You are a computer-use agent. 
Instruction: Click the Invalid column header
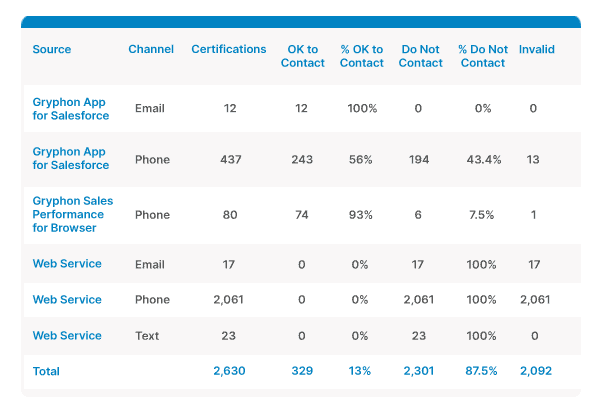(x=536, y=49)
